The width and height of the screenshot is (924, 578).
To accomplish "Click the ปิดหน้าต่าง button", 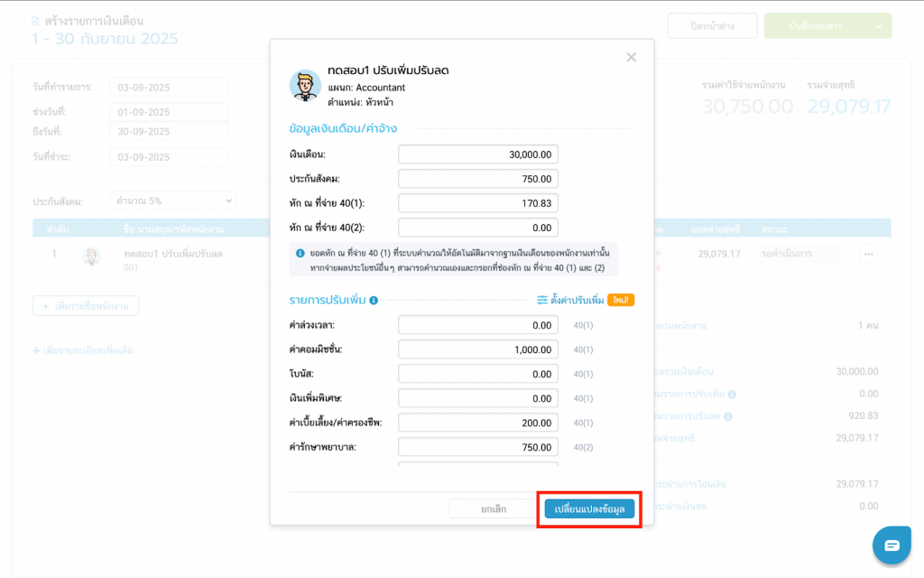I will click(712, 26).
